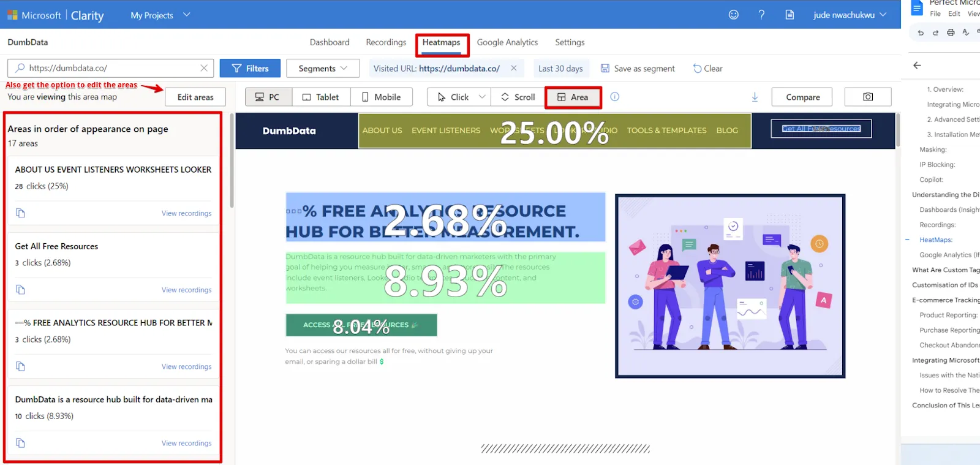Open Masking: entry in docs outline
The image size is (980, 465).
[933, 149]
